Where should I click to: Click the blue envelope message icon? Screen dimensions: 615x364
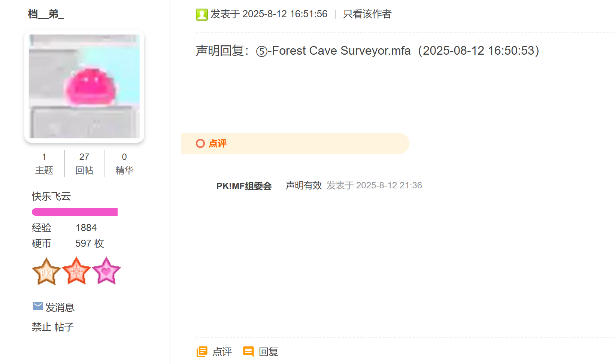tap(37, 306)
